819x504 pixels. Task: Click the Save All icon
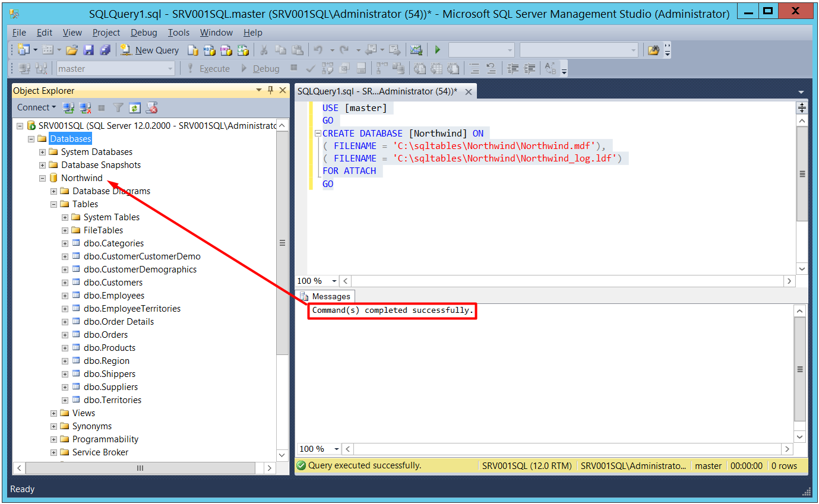pos(105,50)
